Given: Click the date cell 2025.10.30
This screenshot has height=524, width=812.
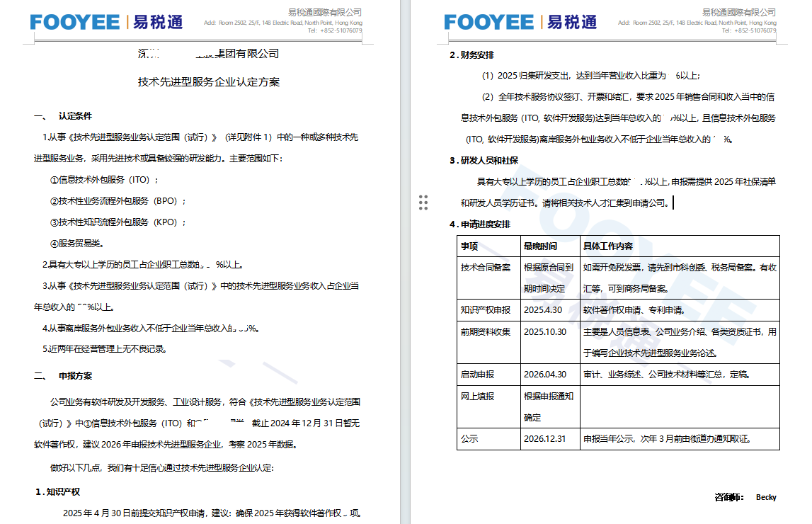Looking at the screenshot, I should (545, 331).
